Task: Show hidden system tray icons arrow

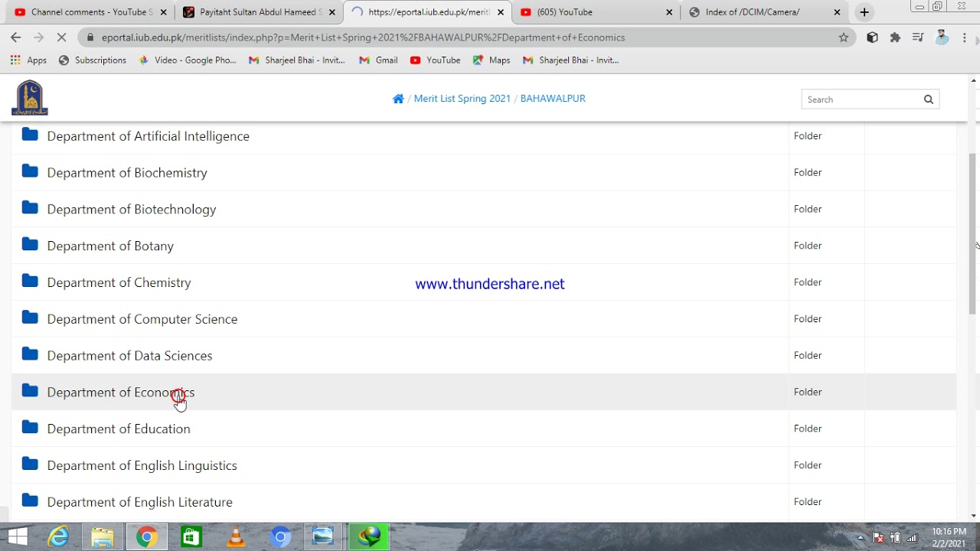Action: click(861, 537)
